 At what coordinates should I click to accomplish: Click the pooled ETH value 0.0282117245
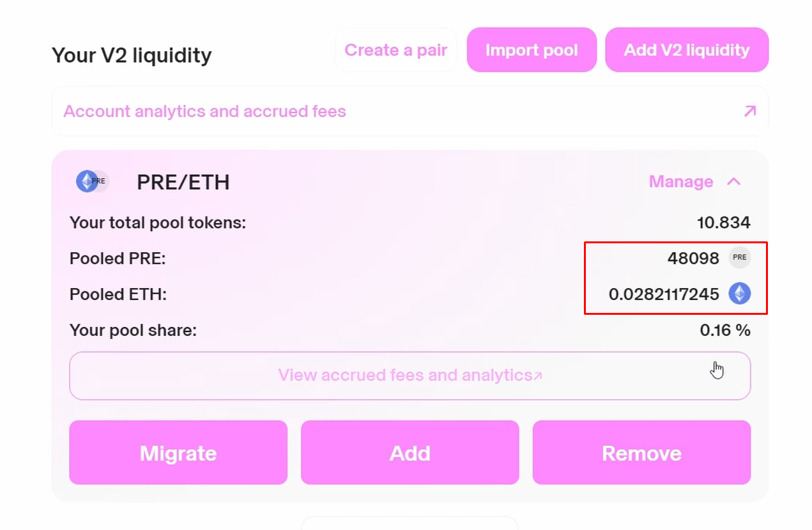(x=664, y=294)
